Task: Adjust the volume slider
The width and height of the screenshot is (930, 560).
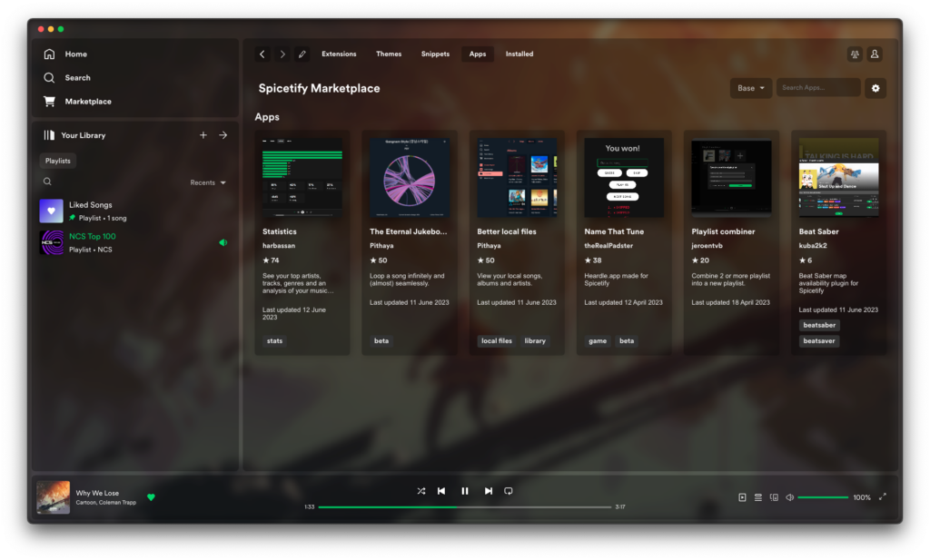Action: point(823,497)
